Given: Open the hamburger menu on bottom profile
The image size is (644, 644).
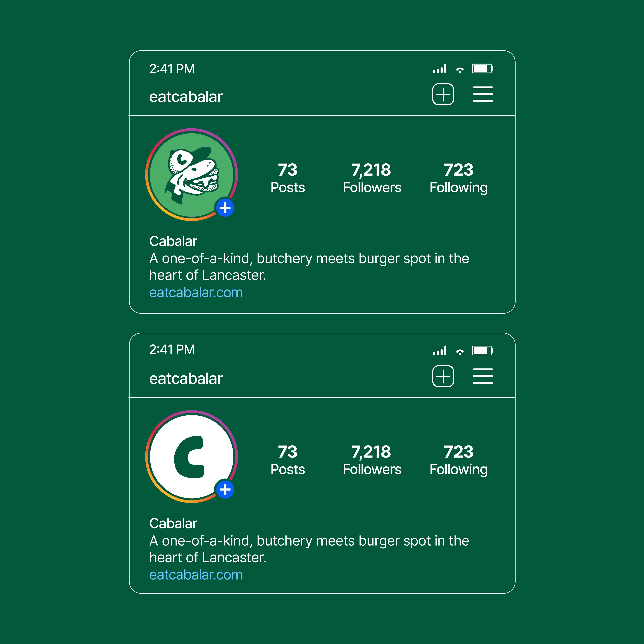Looking at the screenshot, I should pyautogui.click(x=483, y=376).
